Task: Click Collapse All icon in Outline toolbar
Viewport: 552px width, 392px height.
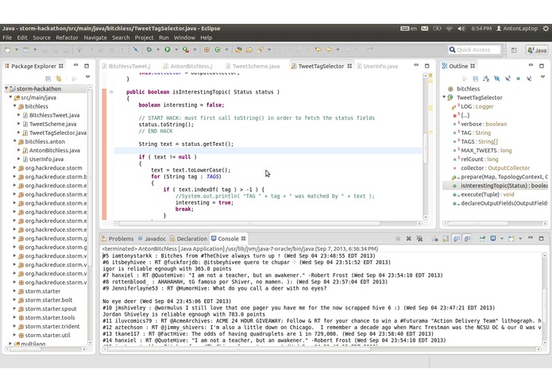Action: pos(475,79)
